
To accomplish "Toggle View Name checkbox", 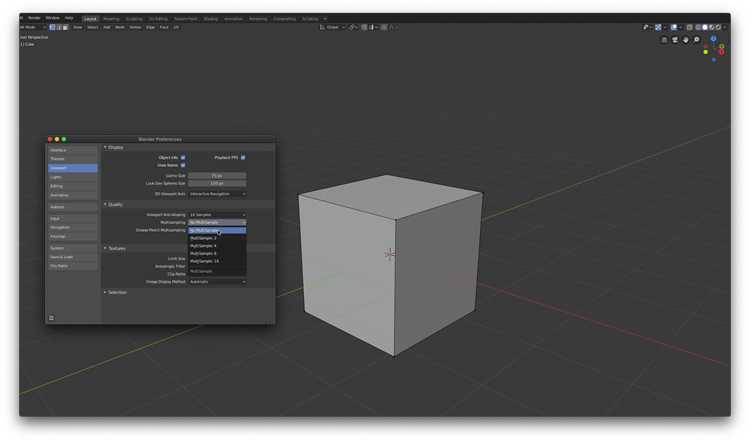I will pyautogui.click(x=183, y=165).
